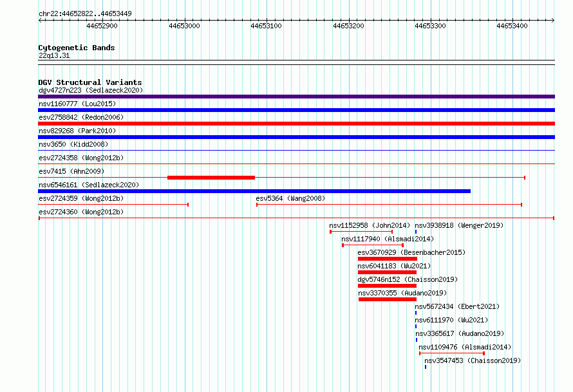The height and width of the screenshot is (392, 573).
Task: Open the dgv5746n152 (Chaisson2019) label
Action: coord(408,279)
